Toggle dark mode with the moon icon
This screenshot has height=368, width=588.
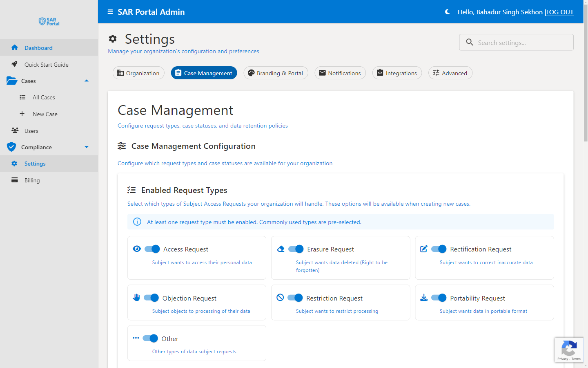tap(447, 12)
